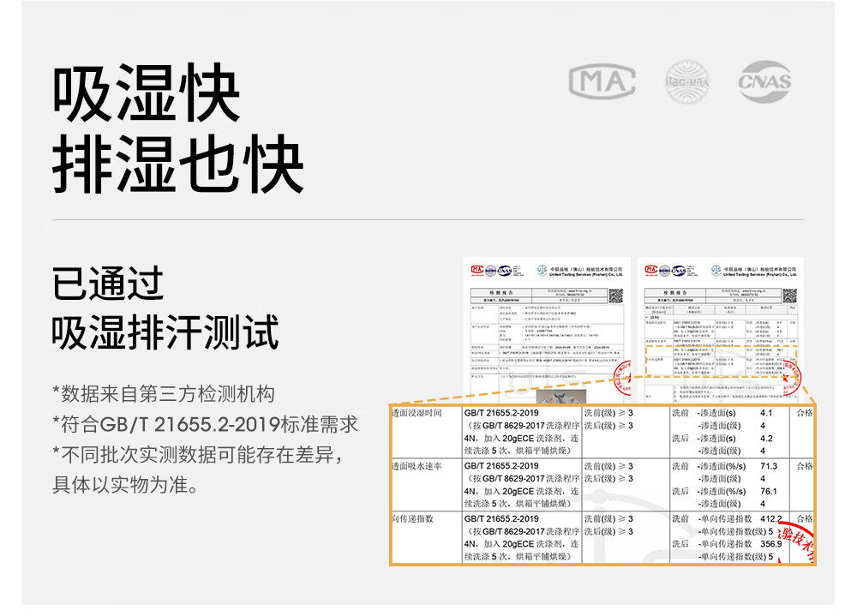Click the 吸湿排汗测试 text line
The height and width of the screenshot is (616, 857).
point(165,332)
